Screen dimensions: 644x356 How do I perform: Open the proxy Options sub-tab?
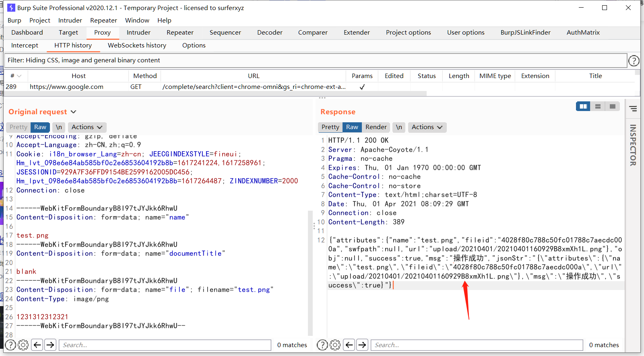(194, 45)
